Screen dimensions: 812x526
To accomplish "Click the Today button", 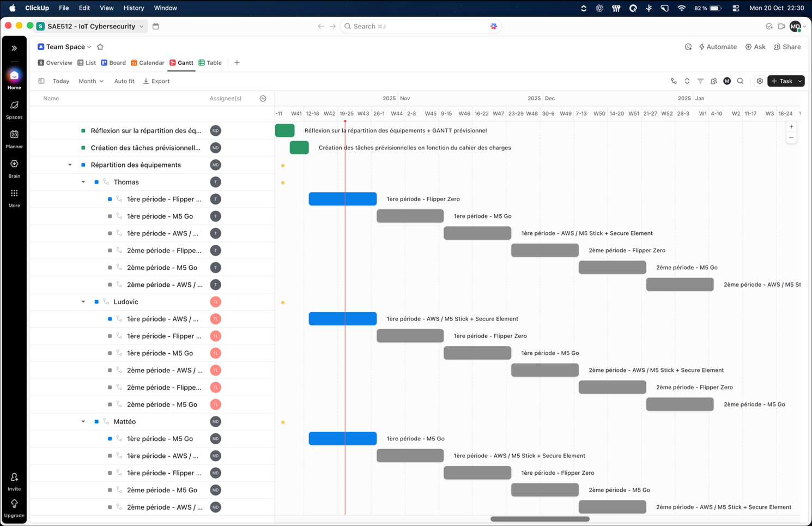I will point(60,81).
